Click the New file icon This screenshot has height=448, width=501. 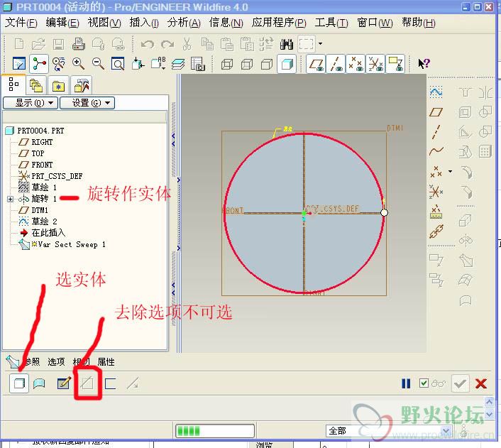tap(19, 44)
